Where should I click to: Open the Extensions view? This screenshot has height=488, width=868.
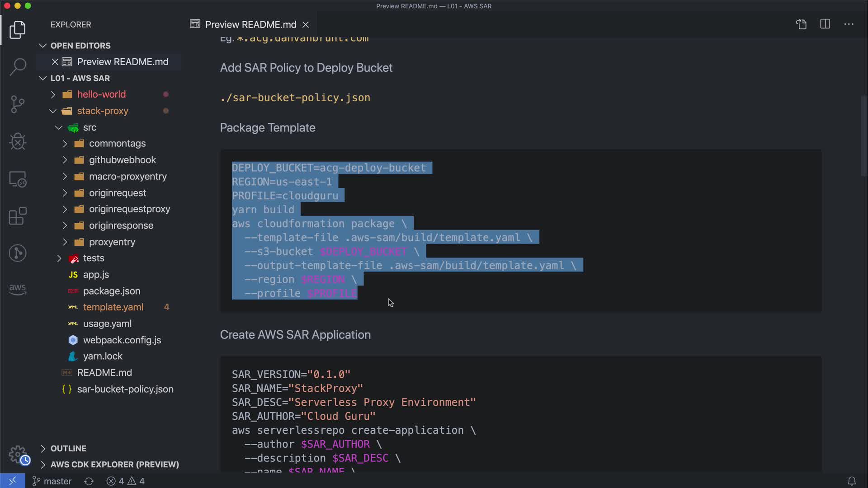click(x=18, y=216)
